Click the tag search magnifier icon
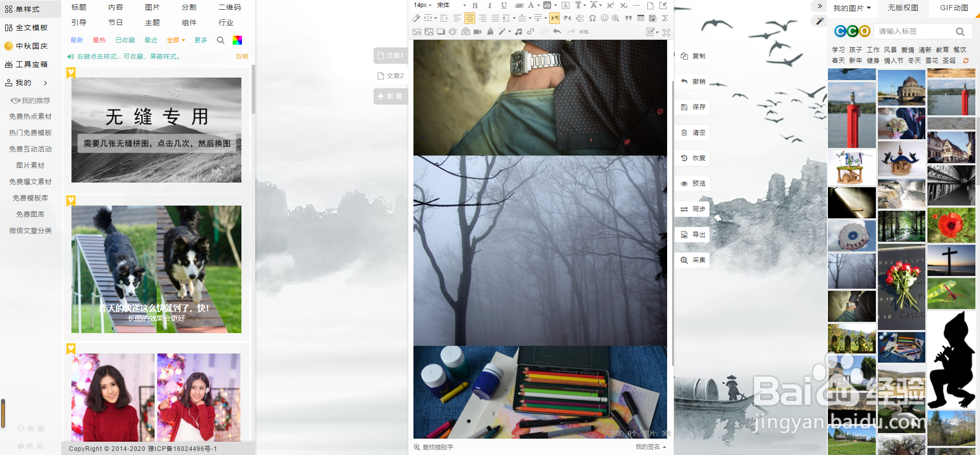Viewport: 980px width, 455px height. click(x=960, y=32)
